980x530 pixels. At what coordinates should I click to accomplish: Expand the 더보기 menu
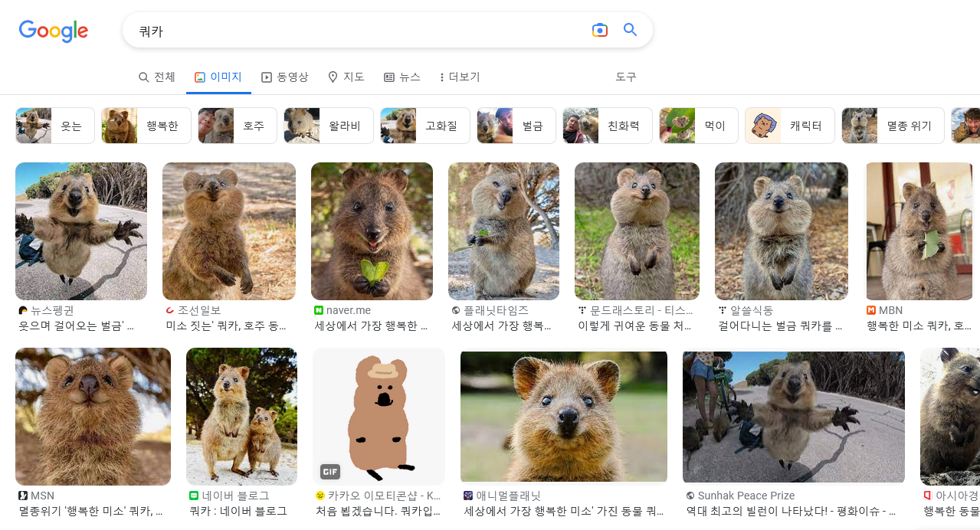[460, 77]
